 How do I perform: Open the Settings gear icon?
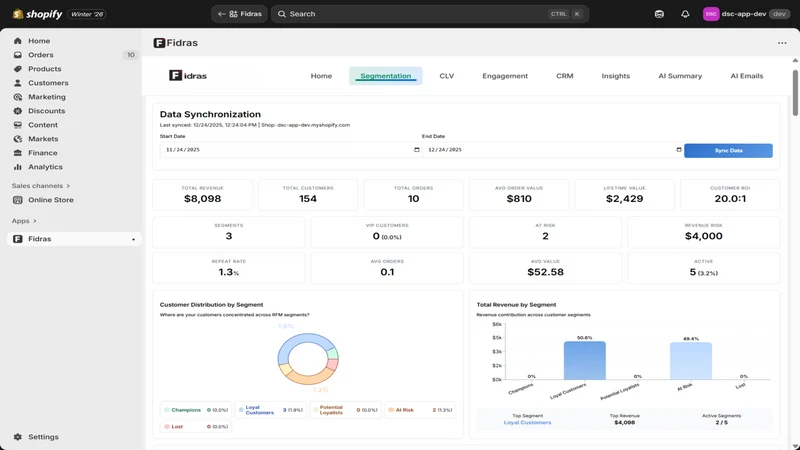18,437
